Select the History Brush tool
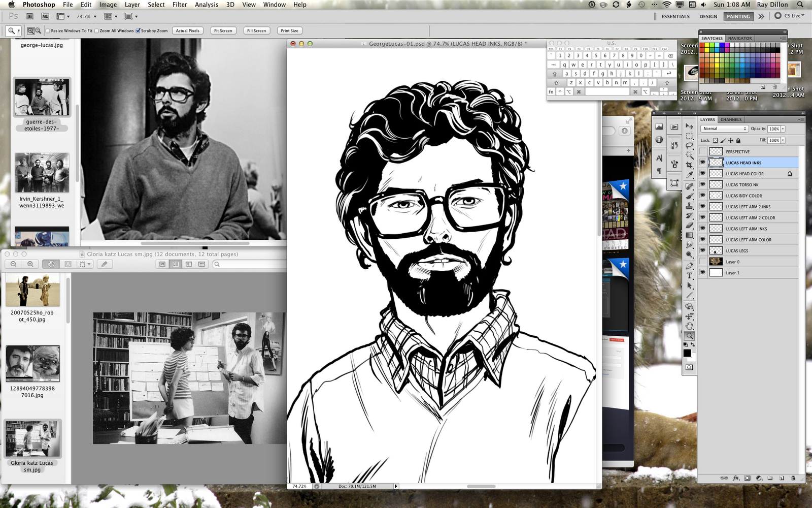 [689, 216]
